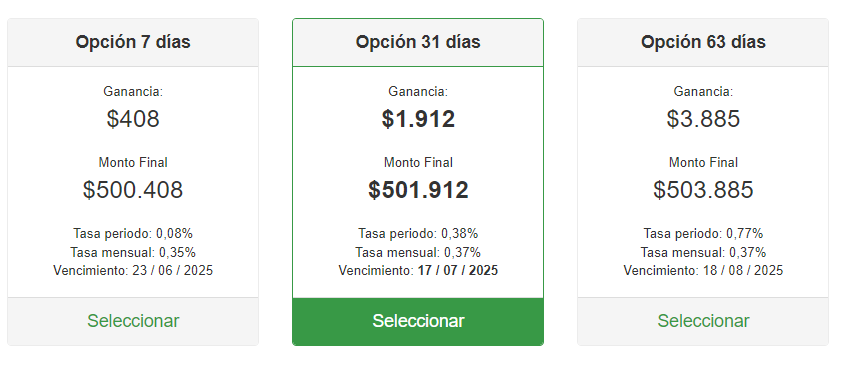This screenshot has width=856, height=368.
Task: Click the $501.912 monto final
Action: tap(418, 190)
